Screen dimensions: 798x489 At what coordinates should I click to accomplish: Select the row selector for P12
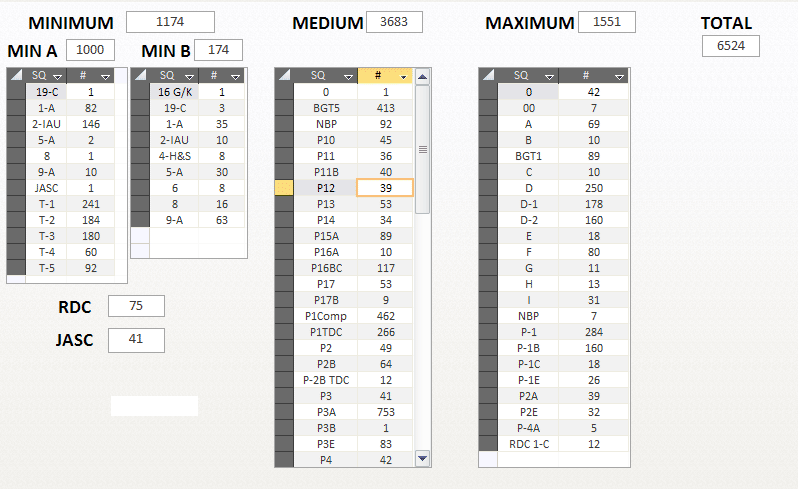[284, 188]
